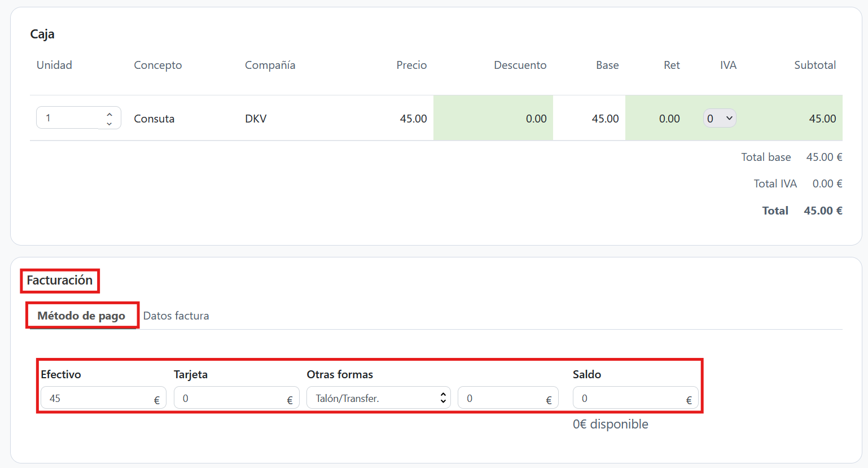Switch to the Datos factura tab
Image resolution: width=868 pixels, height=468 pixels.
click(176, 316)
